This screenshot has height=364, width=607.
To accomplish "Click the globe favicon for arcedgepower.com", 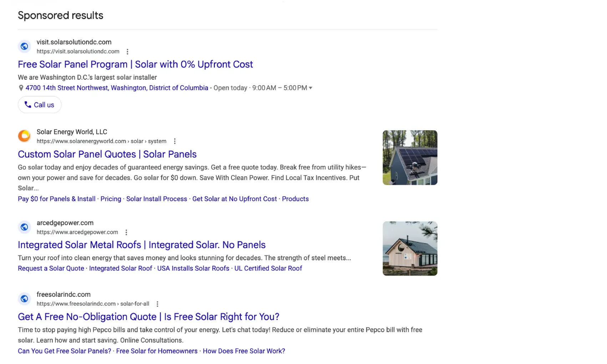I will pos(24,227).
